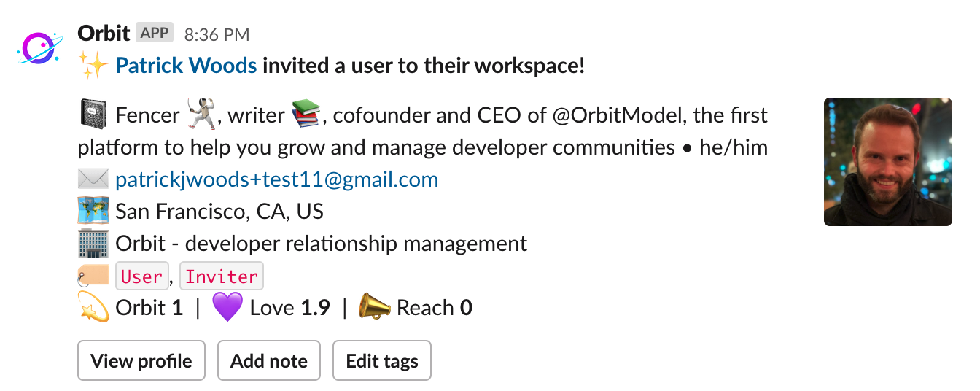Viewport: 980px width, 391px height.
Task: Click the office building emoji beside Orbit
Action: point(93,244)
